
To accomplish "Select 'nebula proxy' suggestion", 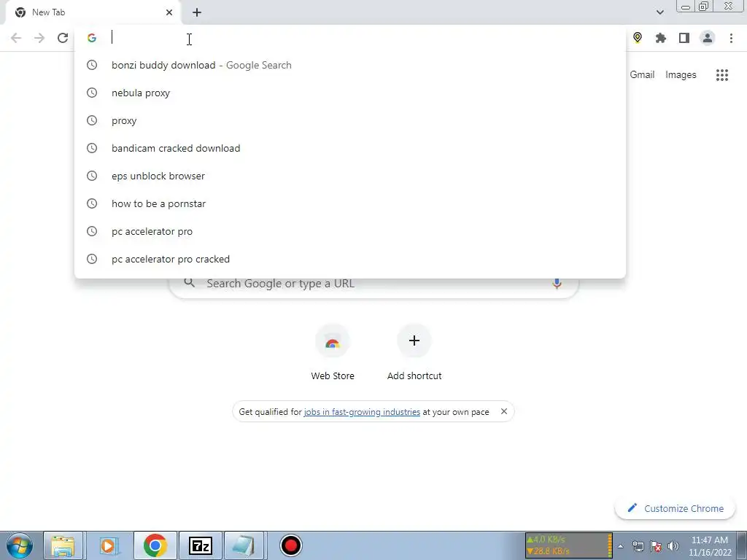I will tap(350, 93).
